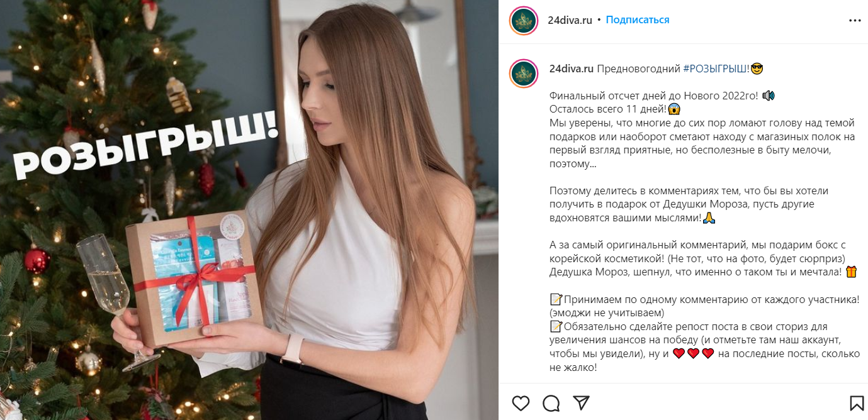Open the #РОЗЫГРЫШ hashtag link
868x420 pixels.
[716, 69]
